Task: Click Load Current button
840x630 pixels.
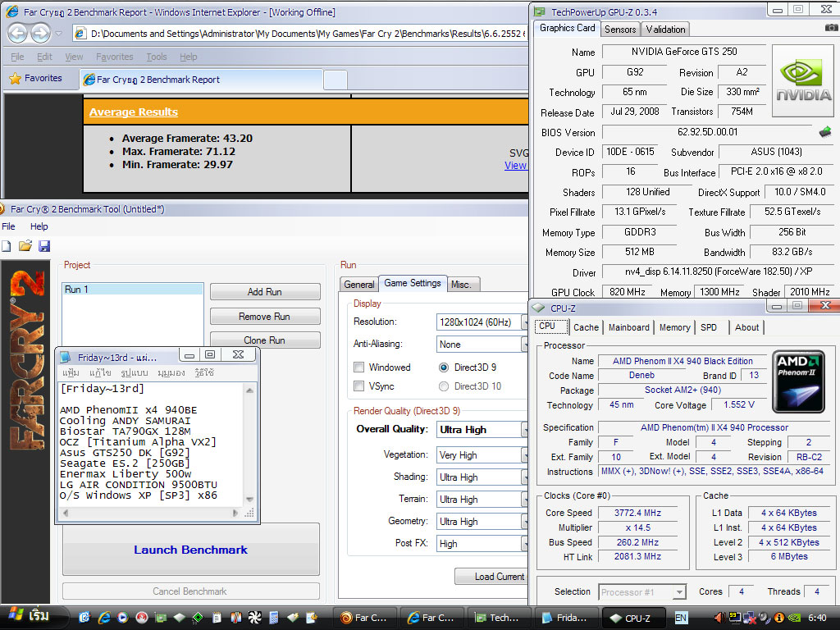Action: point(492,577)
